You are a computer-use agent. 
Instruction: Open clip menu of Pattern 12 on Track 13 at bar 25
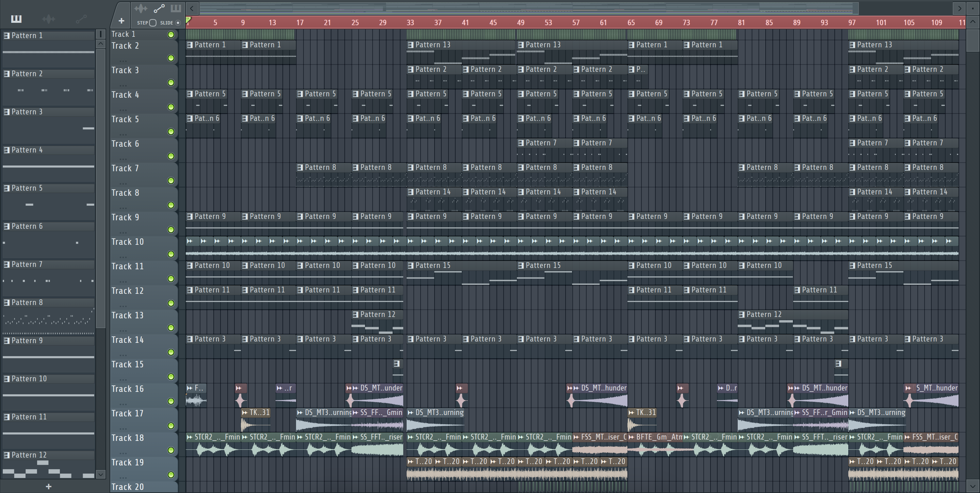(355, 315)
